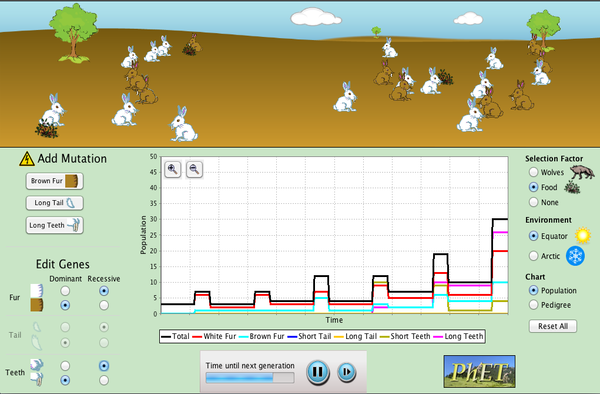This screenshot has height=394, width=600.
Task: Pause the simulation
Action: pyautogui.click(x=318, y=372)
